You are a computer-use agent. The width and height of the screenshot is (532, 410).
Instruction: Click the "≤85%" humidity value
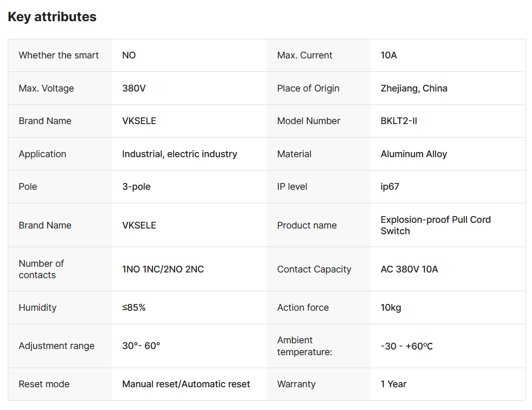(x=134, y=308)
